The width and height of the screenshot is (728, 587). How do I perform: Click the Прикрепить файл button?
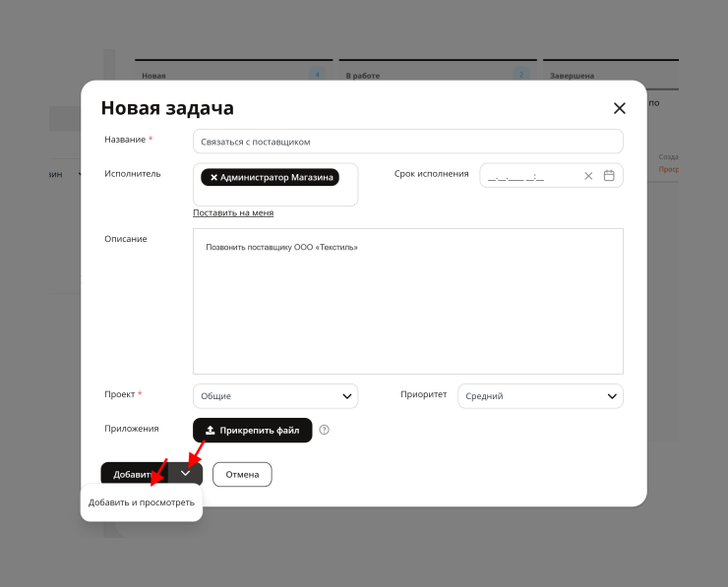click(x=252, y=430)
